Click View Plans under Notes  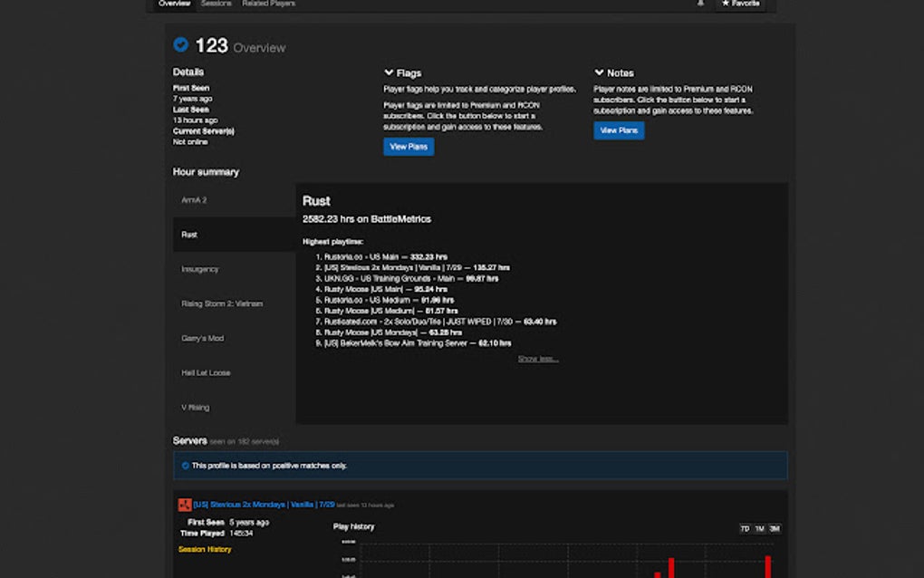pyautogui.click(x=619, y=130)
